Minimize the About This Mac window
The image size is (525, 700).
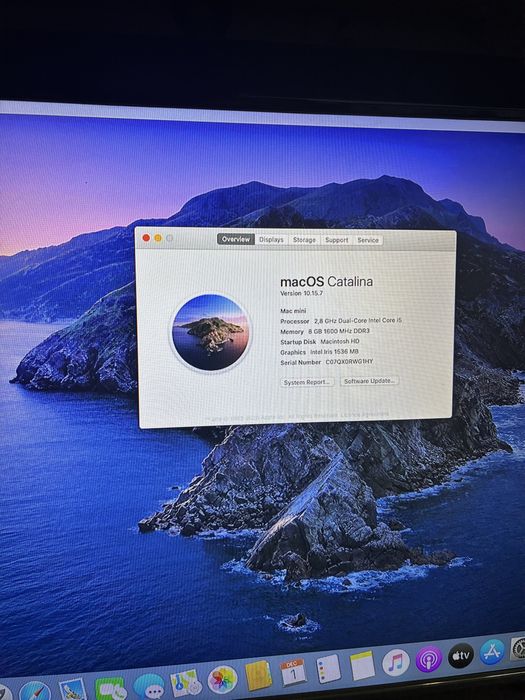tap(158, 238)
